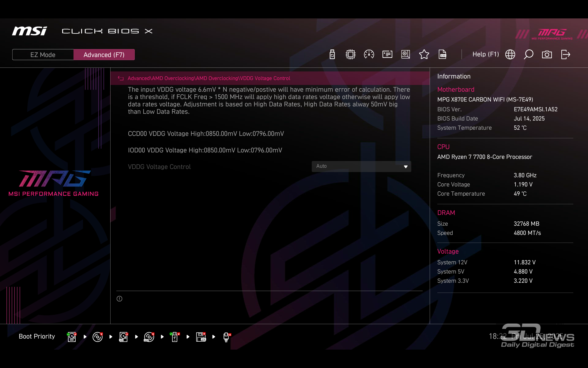588x368 pixels.
Task: Click the DRAM Speed 4800 MT/s value
Action: click(527, 233)
